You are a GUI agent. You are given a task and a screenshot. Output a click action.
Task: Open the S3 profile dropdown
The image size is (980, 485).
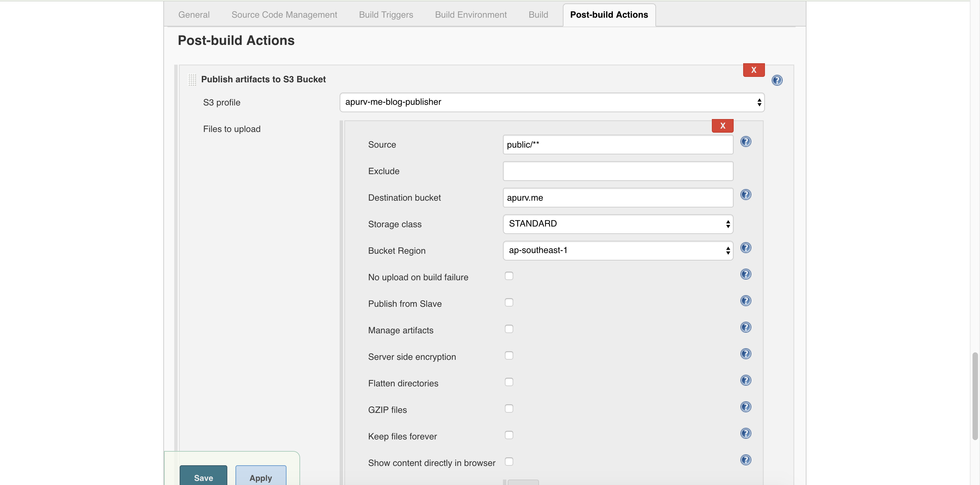pyautogui.click(x=552, y=102)
